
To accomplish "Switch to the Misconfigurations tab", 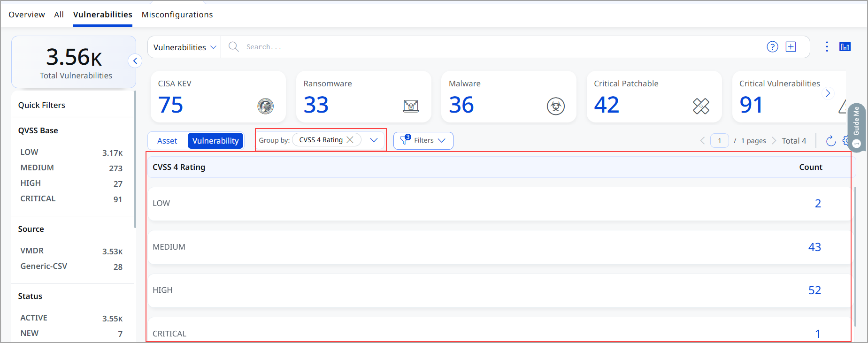I will coord(177,15).
